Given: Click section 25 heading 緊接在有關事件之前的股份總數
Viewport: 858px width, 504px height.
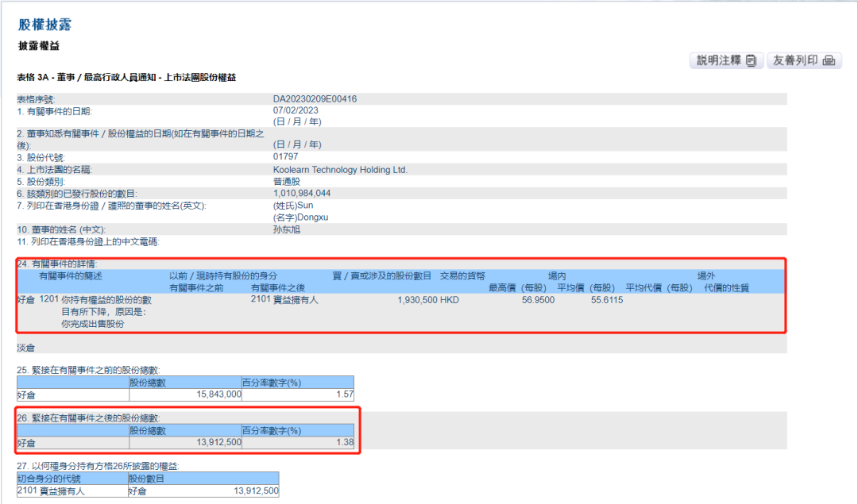Looking at the screenshot, I should tap(88, 370).
